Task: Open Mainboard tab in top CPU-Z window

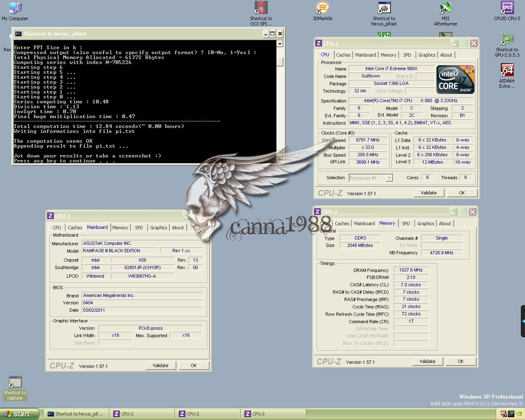Action: pyautogui.click(x=365, y=55)
